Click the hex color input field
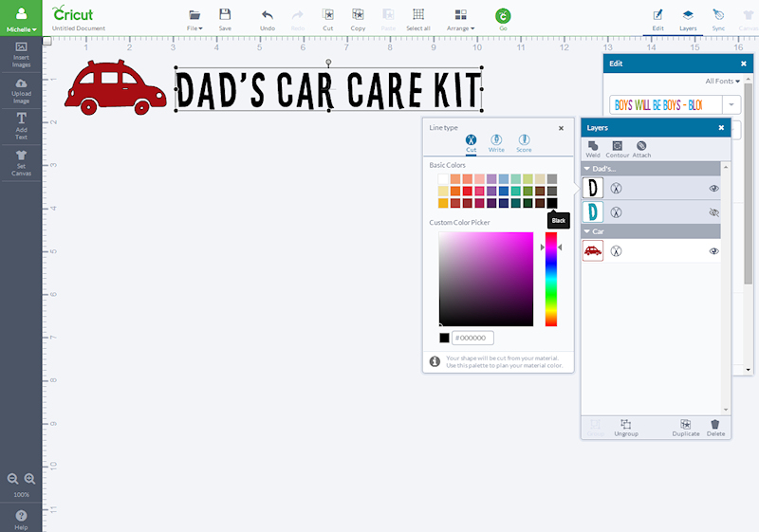Viewport: 759px width, 532px height. (472, 338)
